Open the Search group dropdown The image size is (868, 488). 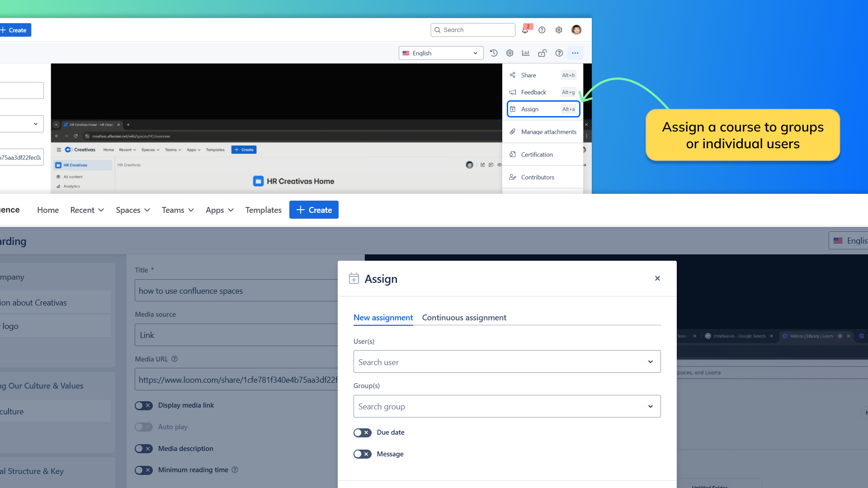tap(507, 407)
